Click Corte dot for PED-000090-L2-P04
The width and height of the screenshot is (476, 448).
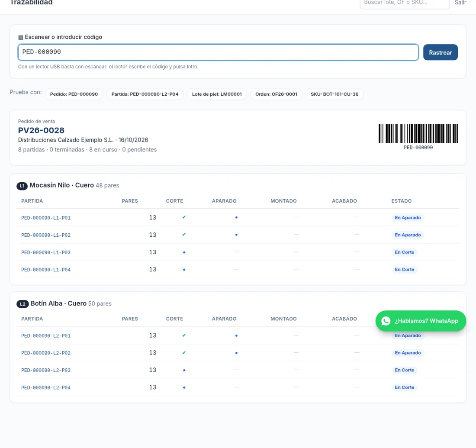[x=184, y=387]
